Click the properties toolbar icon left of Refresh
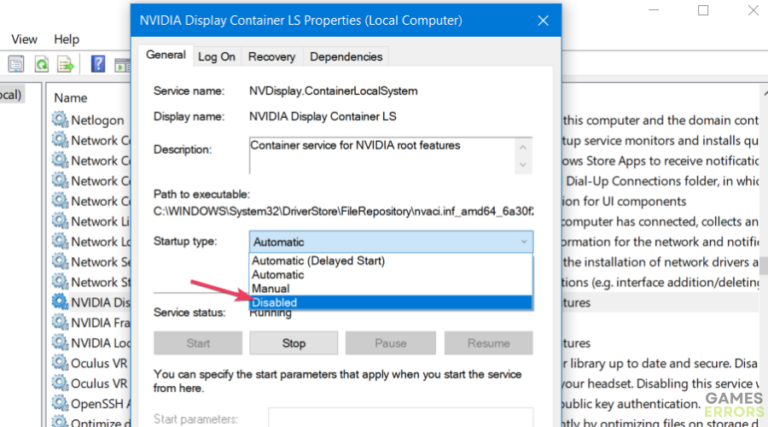Viewport: 768px width, 427px height. 17,64
